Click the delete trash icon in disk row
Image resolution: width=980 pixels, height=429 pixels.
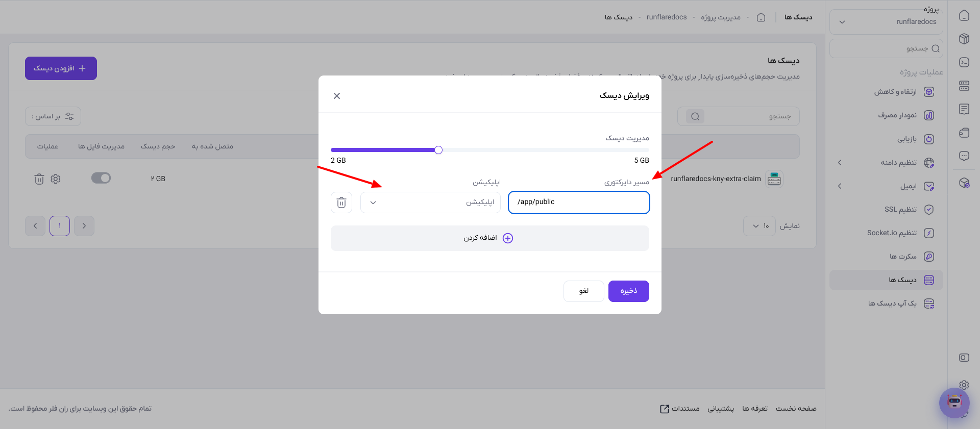point(39,179)
